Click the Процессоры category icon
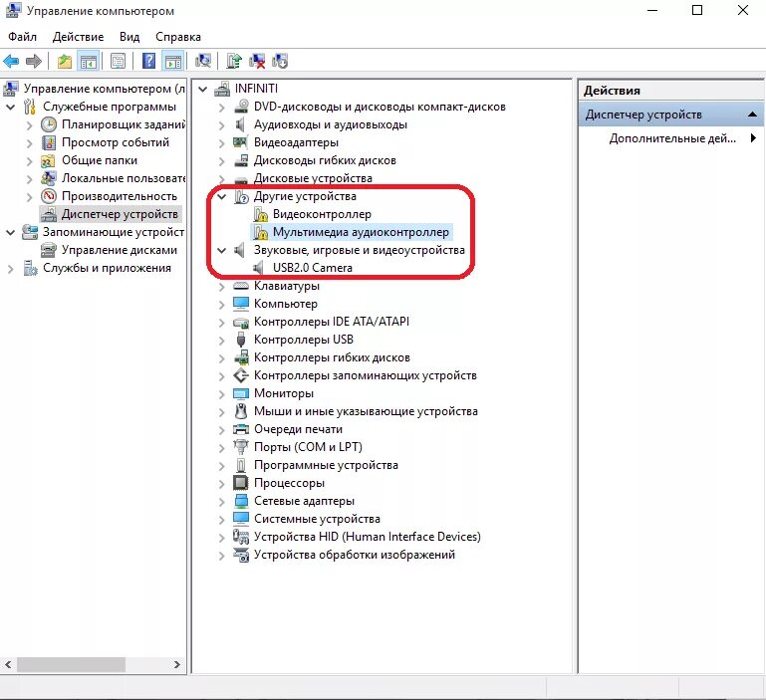The image size is (766, 700). click(x=240, y=483)
